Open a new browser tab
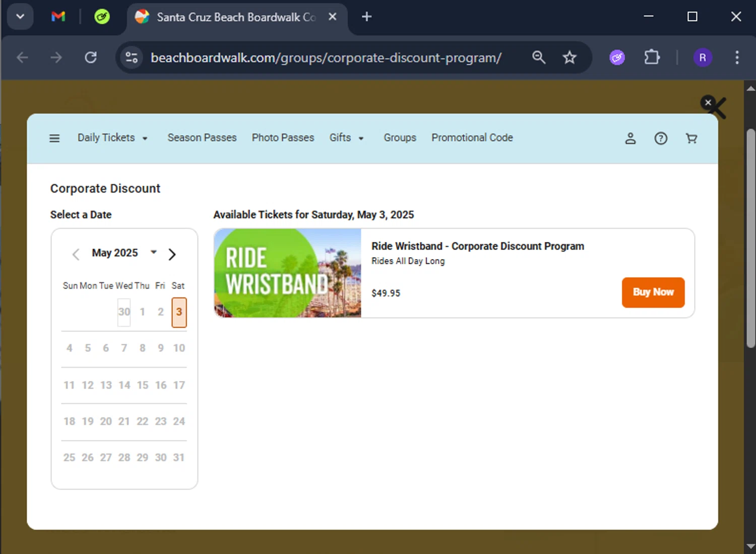The width and height of the screenshot is (756, 554). pyautogui.click(x=367, y=17)
